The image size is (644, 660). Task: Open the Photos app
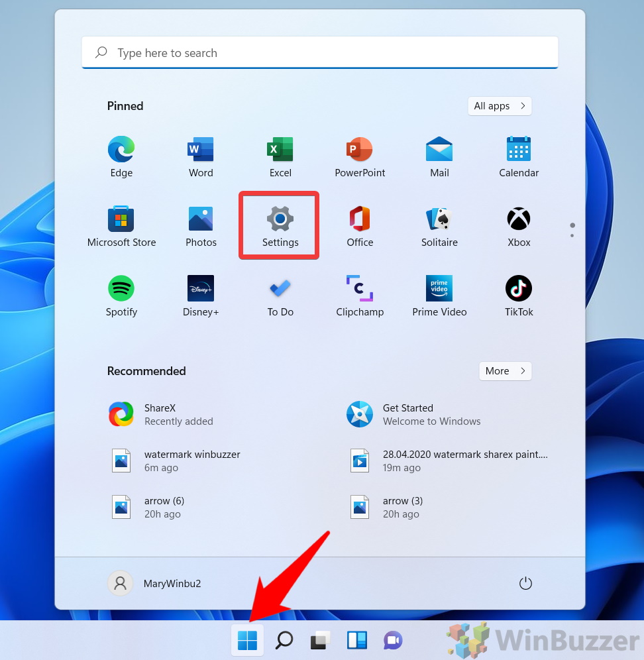coord(201,226)
